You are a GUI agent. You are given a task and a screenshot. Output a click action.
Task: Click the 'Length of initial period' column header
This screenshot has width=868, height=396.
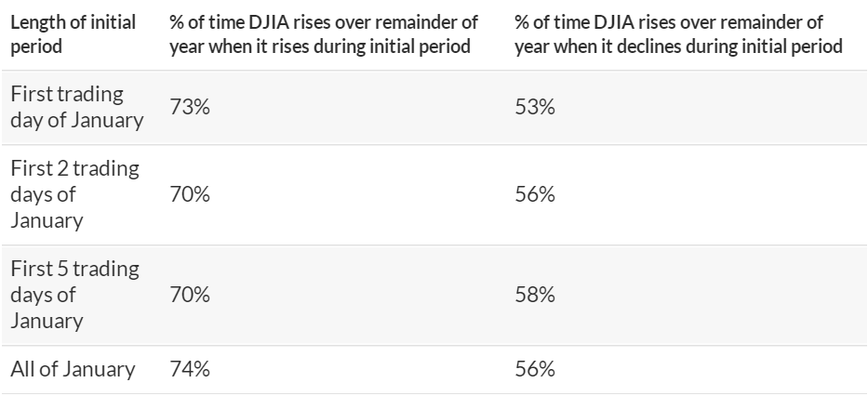tap(73, 34)
